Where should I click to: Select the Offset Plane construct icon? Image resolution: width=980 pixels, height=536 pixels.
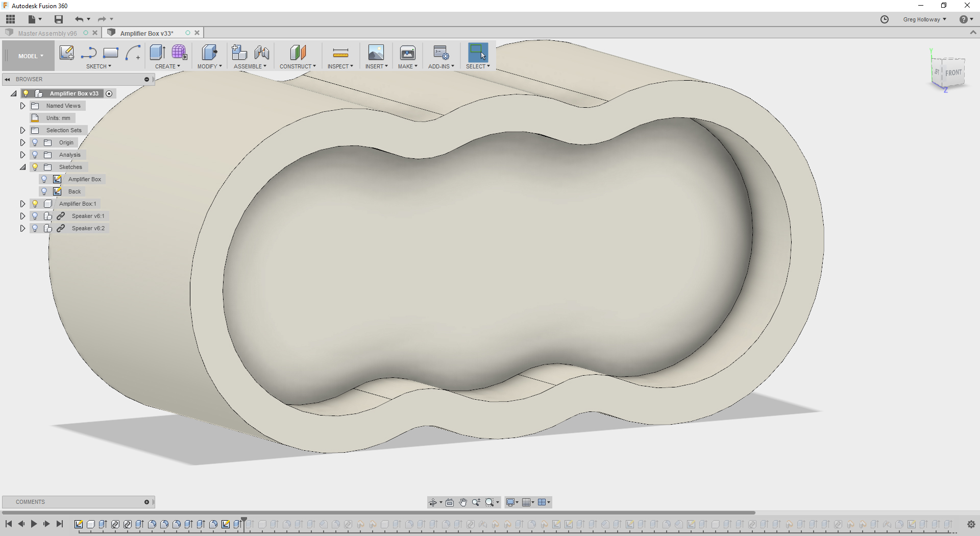298,53
